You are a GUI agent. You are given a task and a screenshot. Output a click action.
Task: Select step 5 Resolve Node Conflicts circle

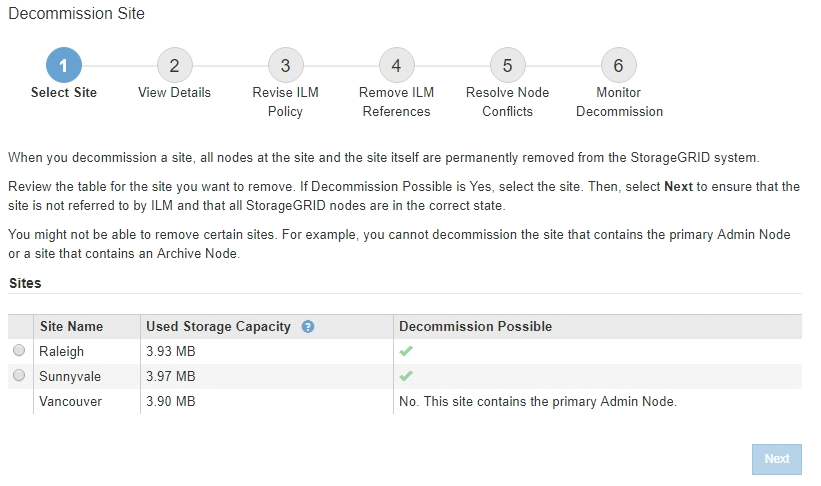[507, 66]
